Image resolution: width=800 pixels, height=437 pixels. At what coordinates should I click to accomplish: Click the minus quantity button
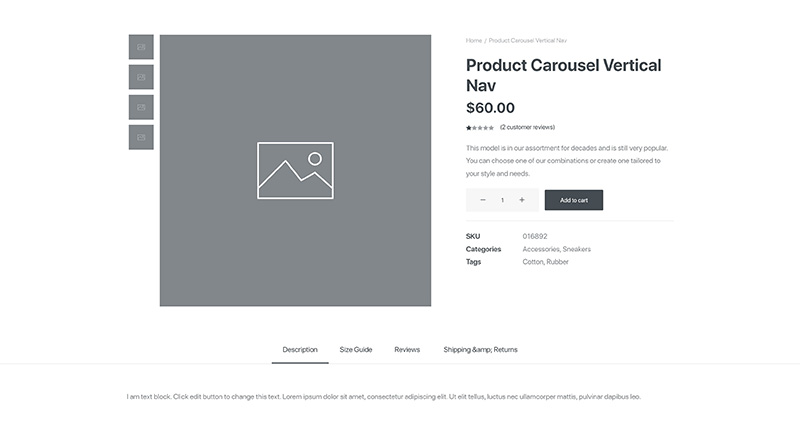pyautogui.click(x=483, y=200)
